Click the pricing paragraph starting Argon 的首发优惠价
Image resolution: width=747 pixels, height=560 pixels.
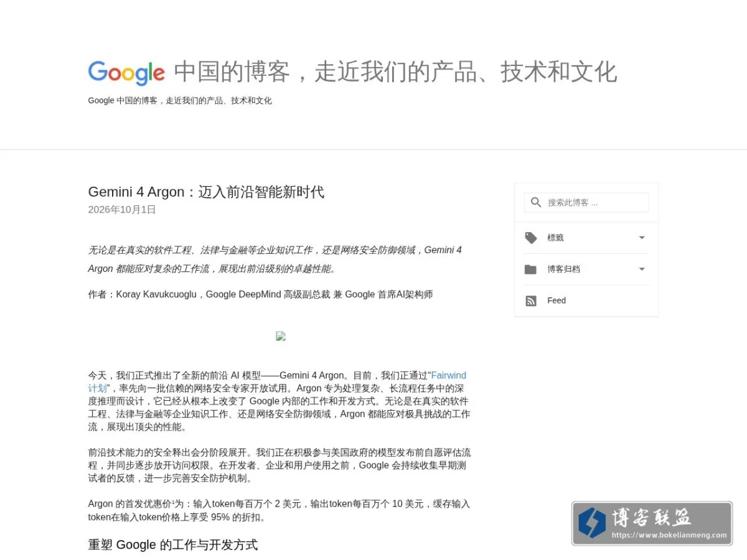coord(280,511)
